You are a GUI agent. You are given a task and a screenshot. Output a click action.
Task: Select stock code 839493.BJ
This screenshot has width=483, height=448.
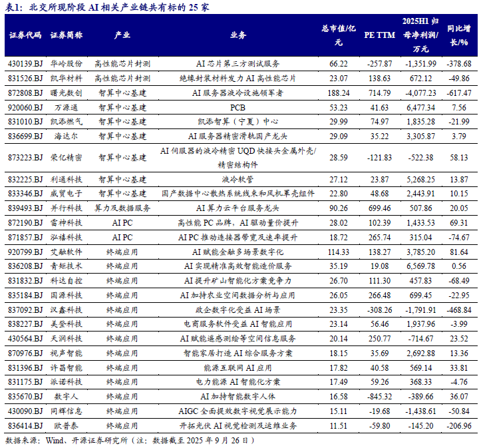click(x=25, y=208)
